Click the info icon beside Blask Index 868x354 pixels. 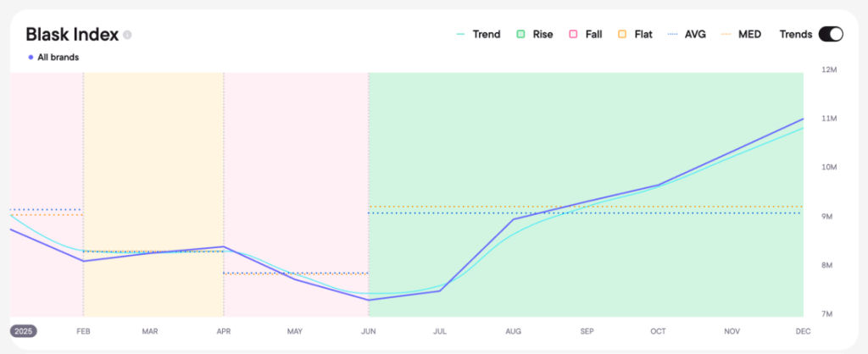pos(127,35)
